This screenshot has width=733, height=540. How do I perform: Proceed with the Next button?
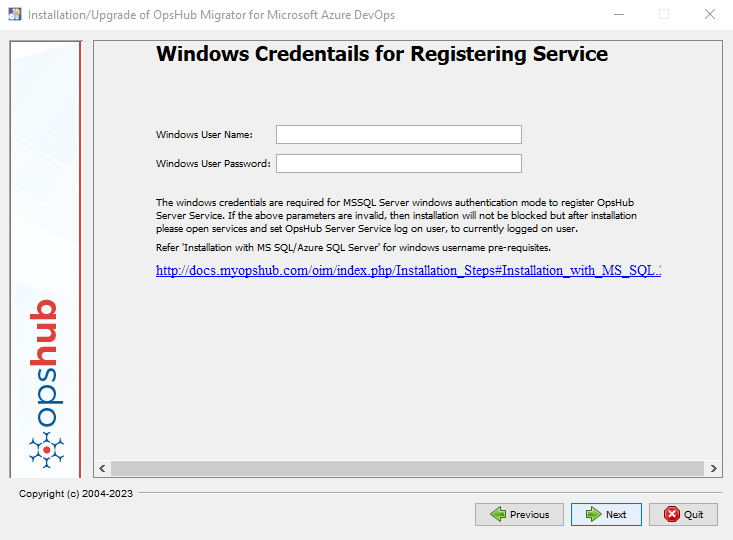[x=606, y=514]
